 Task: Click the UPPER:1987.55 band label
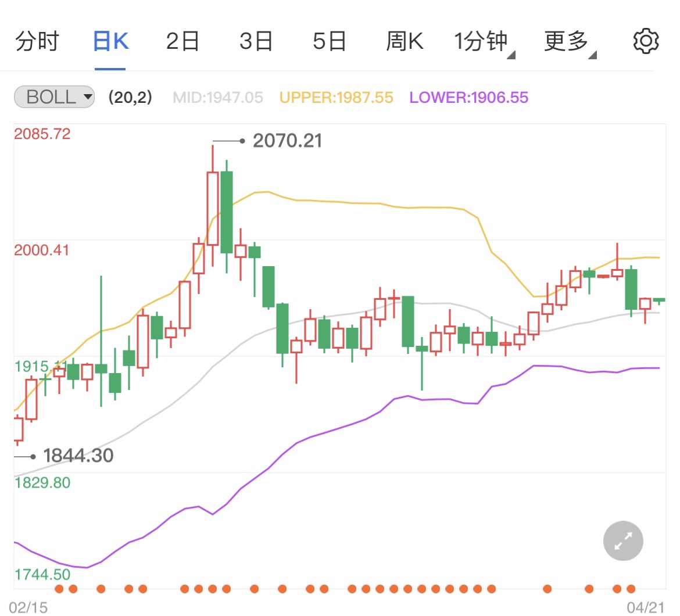(337, 98)
